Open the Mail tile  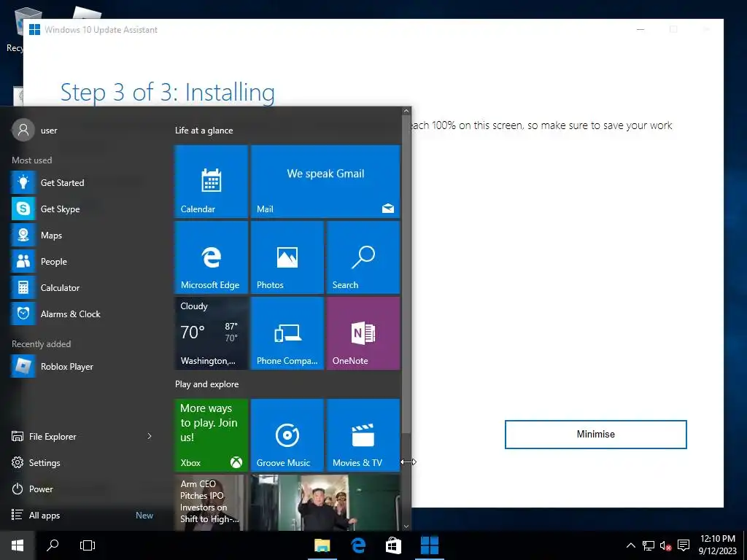coord(325,182)
